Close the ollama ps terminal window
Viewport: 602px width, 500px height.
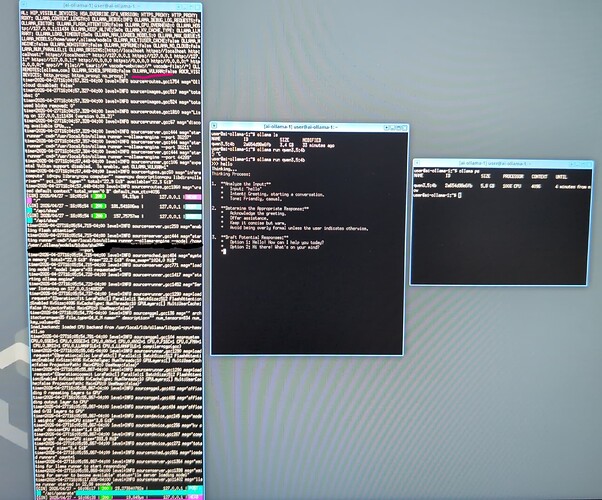click(589, 164)
